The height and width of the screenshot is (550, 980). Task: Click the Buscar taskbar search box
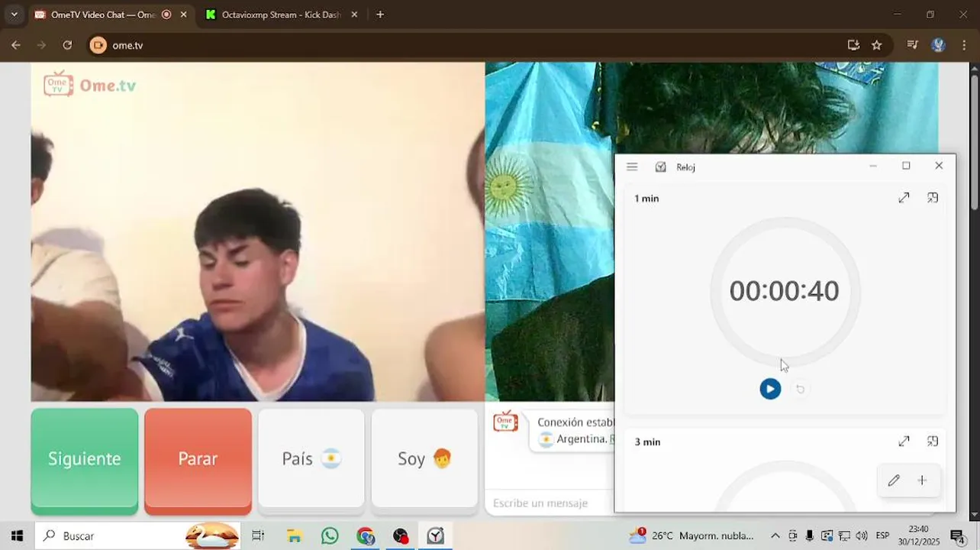[138, 536]
